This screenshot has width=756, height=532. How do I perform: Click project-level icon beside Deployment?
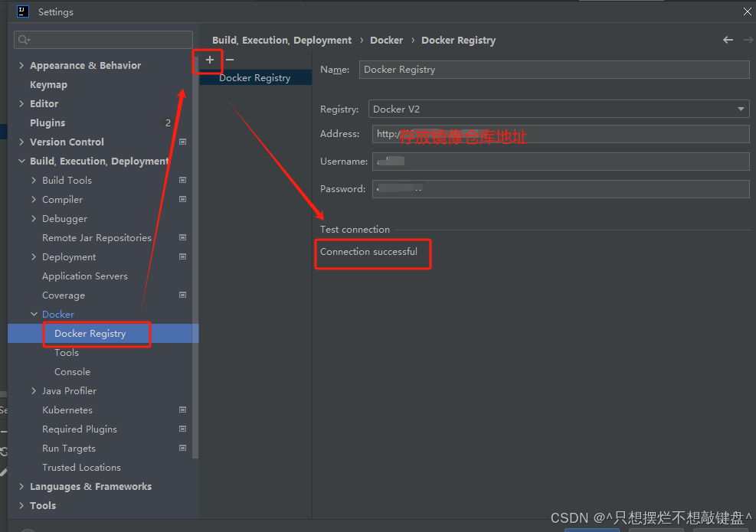[x=183, y=256]
